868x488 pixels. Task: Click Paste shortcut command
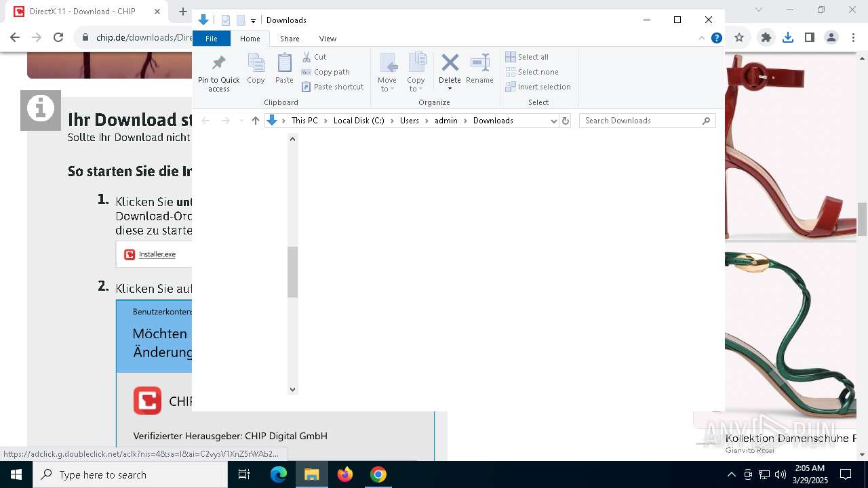(332, 87)
